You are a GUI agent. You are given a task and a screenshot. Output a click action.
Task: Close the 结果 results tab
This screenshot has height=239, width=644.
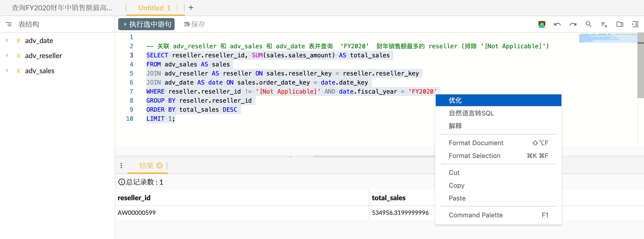159,166
